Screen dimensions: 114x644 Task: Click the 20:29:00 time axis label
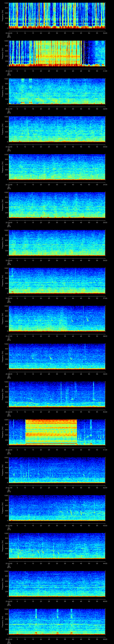coord(9,33)
